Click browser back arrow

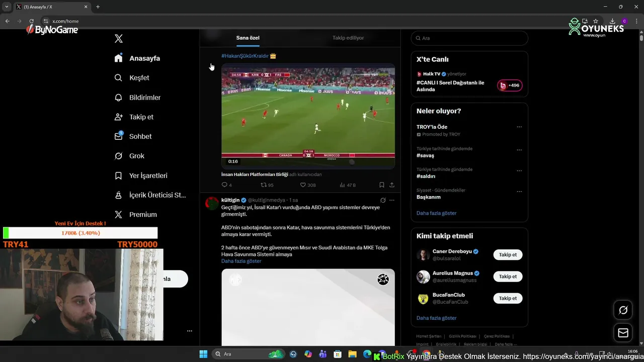(7, 21)
